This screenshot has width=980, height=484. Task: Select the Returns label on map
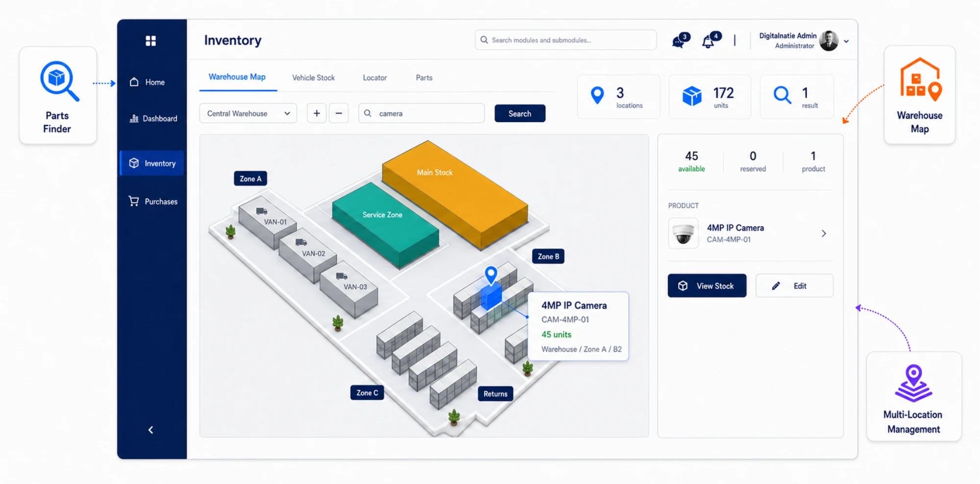point(495,394)
